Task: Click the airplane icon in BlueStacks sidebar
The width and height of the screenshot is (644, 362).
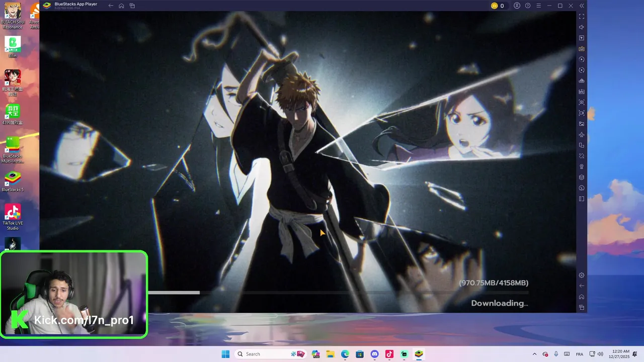Action: click(582, 135)
